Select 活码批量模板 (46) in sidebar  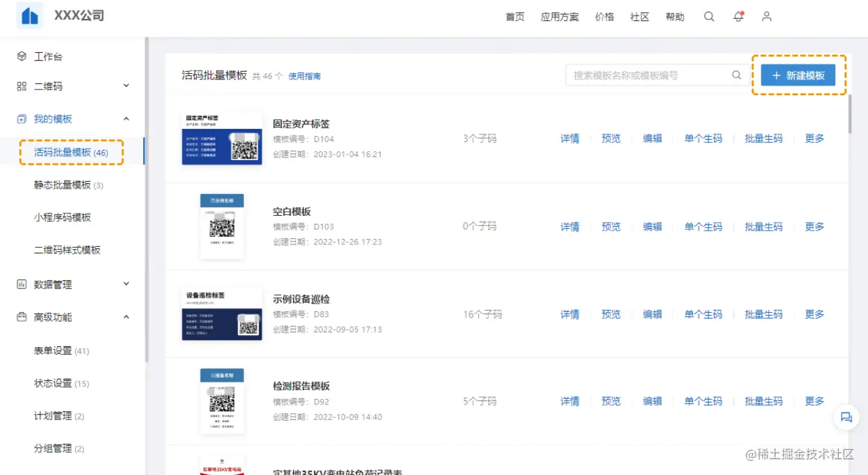click(x=71, y=153)
